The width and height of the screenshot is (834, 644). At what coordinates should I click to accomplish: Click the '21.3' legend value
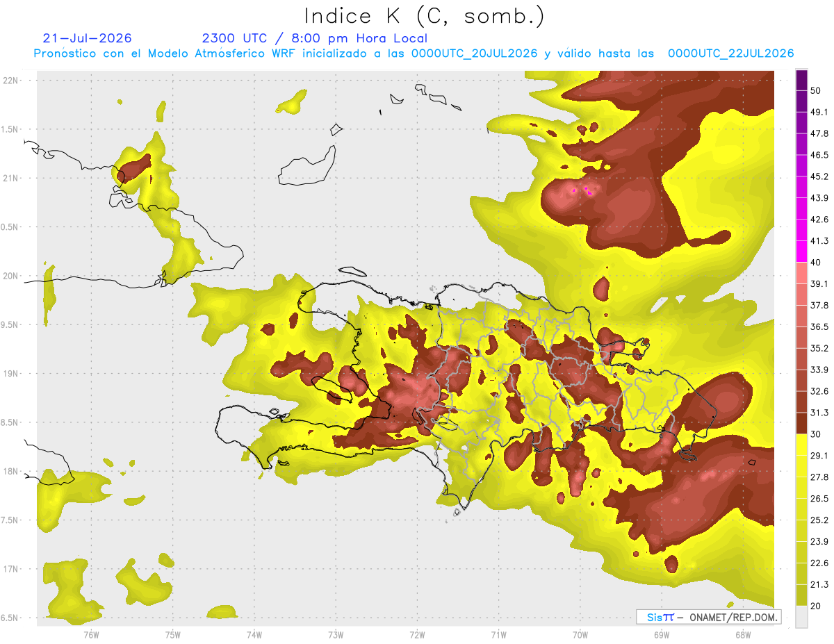coord(819,585)
